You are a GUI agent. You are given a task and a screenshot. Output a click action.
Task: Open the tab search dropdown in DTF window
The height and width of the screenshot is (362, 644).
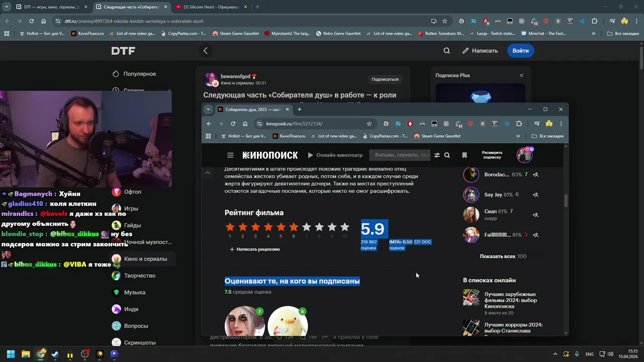7,7
